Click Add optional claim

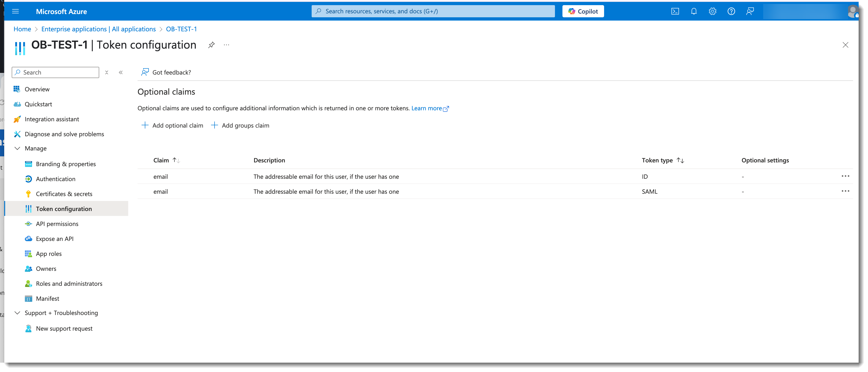(172, 125)
